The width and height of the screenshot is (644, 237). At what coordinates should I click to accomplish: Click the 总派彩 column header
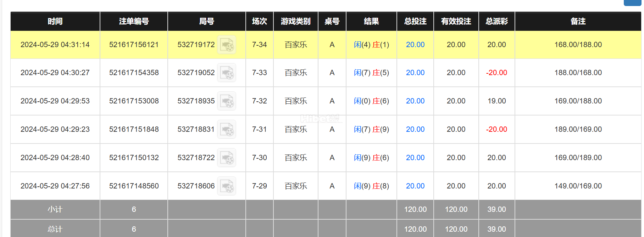(x=496, y=21)
